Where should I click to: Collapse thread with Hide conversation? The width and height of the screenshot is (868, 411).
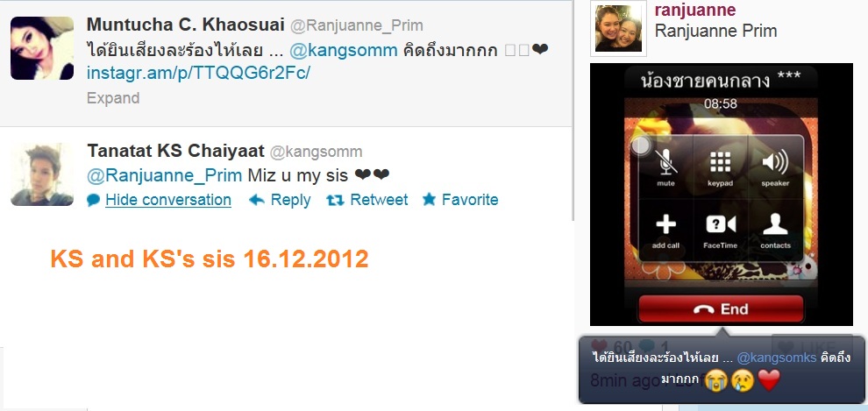pos(168,200)
